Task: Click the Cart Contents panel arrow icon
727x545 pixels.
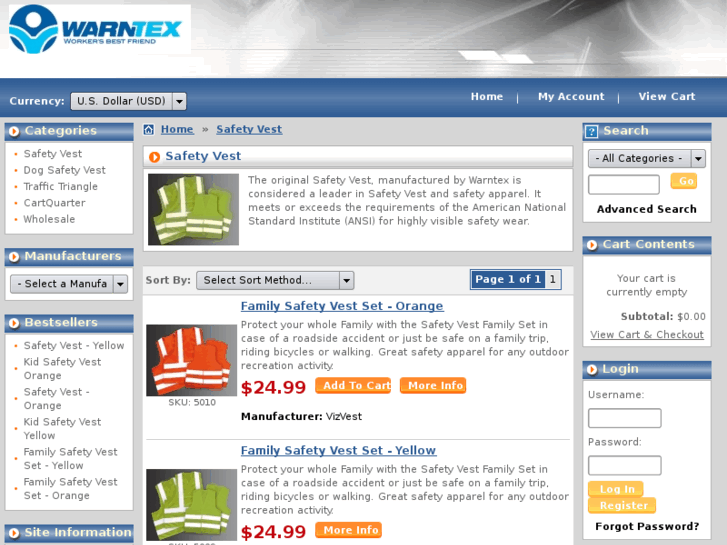Action: point(592,245)
